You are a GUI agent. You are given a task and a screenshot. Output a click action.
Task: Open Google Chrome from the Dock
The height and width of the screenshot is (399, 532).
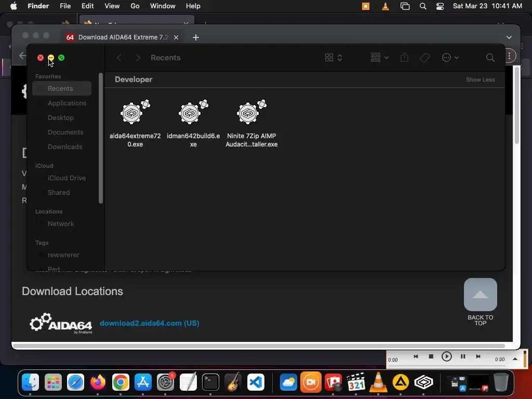click(x=121, y=382)
